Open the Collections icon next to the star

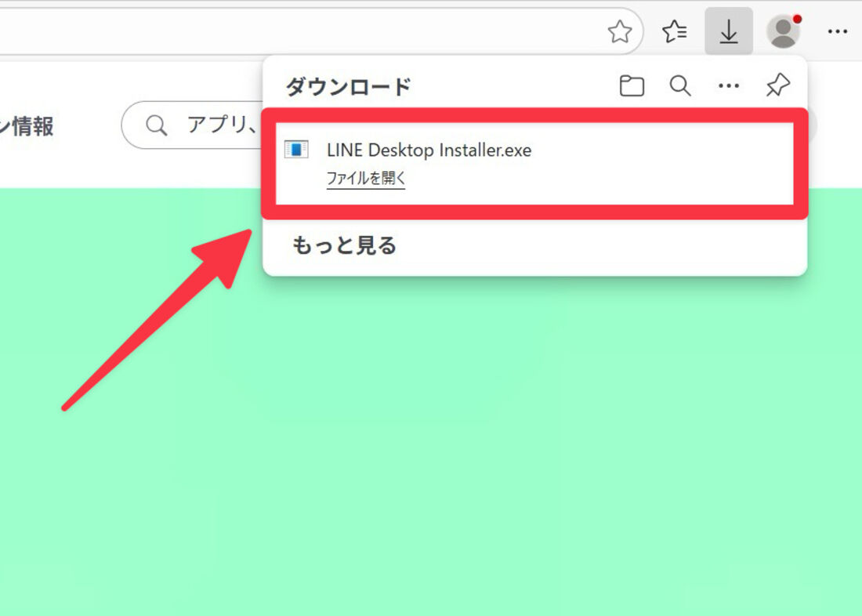coord(674,31)
